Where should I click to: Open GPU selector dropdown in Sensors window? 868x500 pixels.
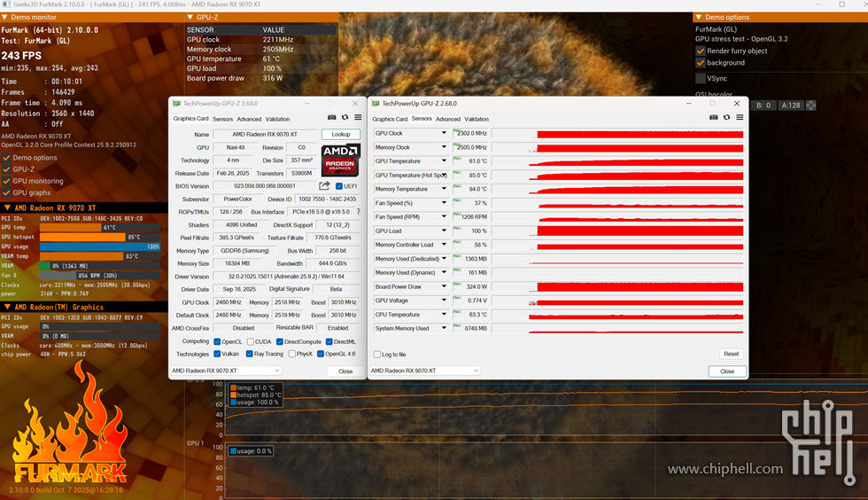[x=425, y=371]
